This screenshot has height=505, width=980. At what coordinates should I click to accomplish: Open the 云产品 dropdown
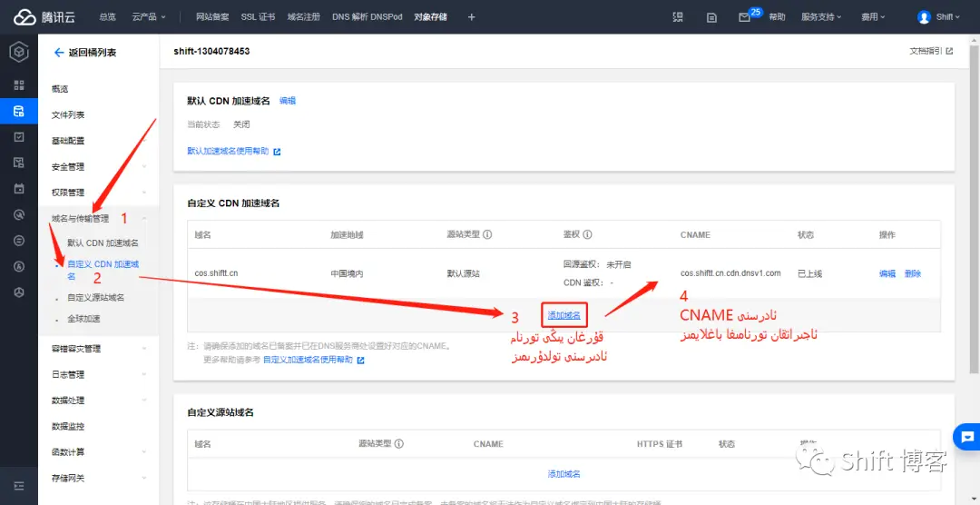pyautogui.click(x=150, y=17)
